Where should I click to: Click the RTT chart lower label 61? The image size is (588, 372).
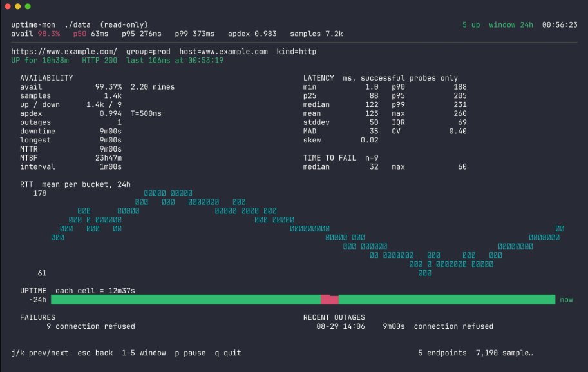(42, 273)
